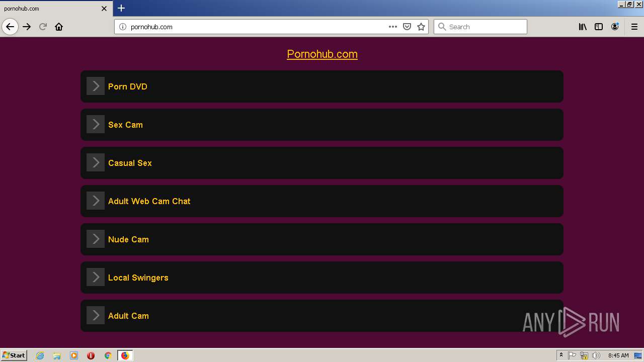The width and height of the screenshot is (644, 362).
Task: Expand arrow next to Casual Sex
Action: tap(96, 162)
